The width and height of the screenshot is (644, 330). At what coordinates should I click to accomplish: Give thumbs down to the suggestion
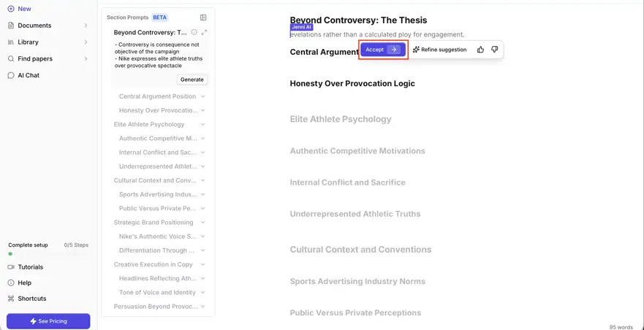[494, 50]
